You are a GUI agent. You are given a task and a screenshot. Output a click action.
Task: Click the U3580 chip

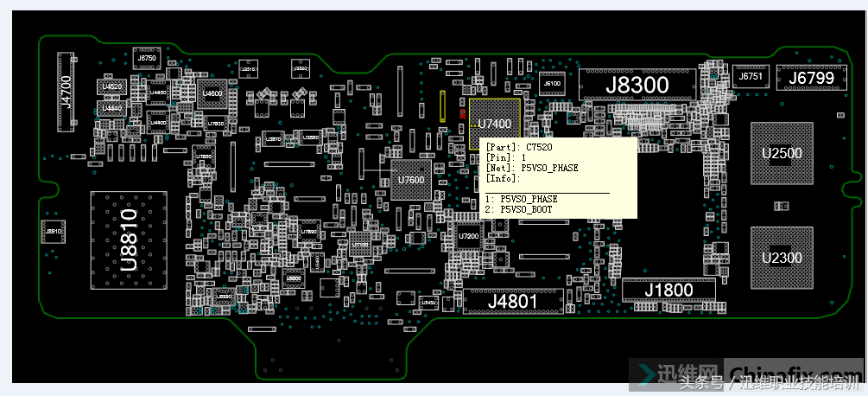(311, 137)
